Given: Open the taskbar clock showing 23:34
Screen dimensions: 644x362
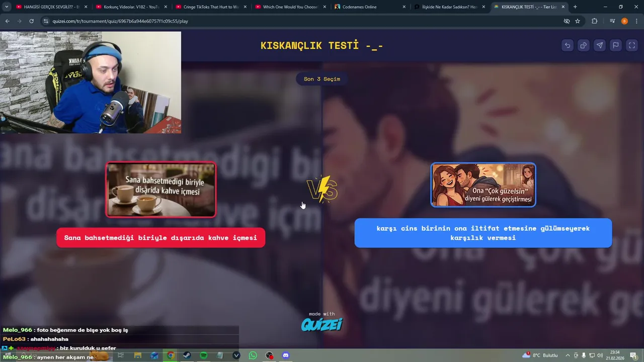Looking at the screenshot, I should click(x=615, y=355).
